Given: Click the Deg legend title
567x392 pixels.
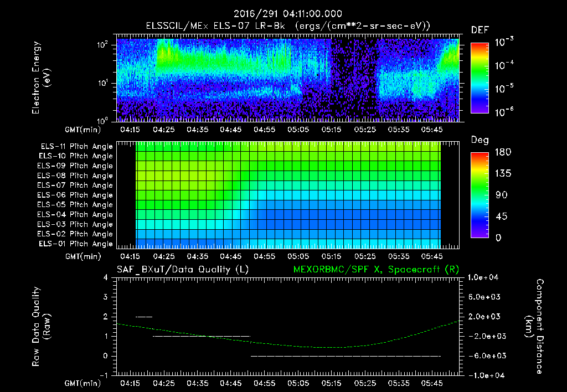Looking at the screenshot, I should tap(480, 140).
